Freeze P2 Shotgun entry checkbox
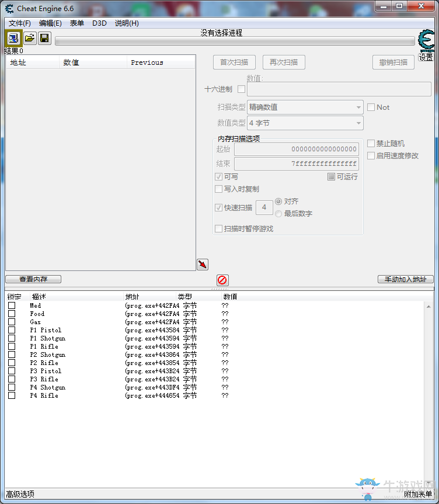 click(x=12, y=354)
